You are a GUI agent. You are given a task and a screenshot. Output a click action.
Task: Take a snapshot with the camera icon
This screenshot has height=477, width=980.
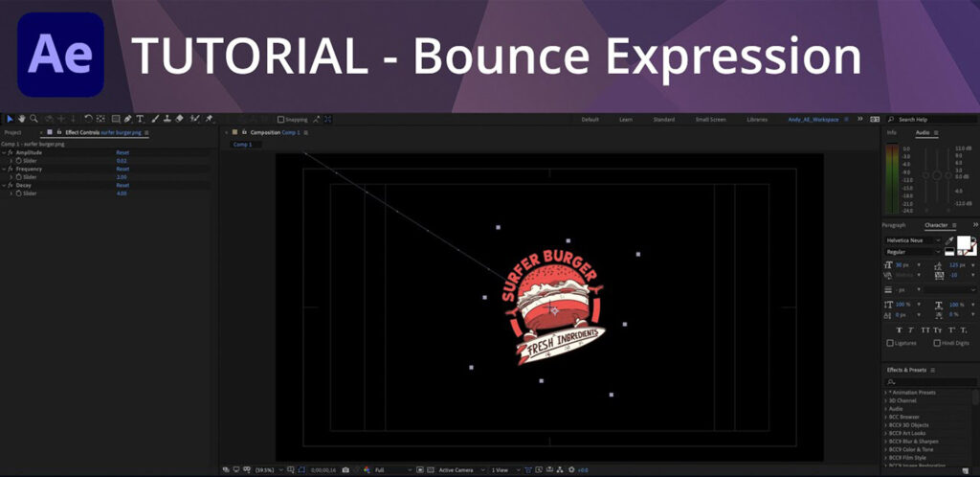pyautogui.click(x=345, y=469)
